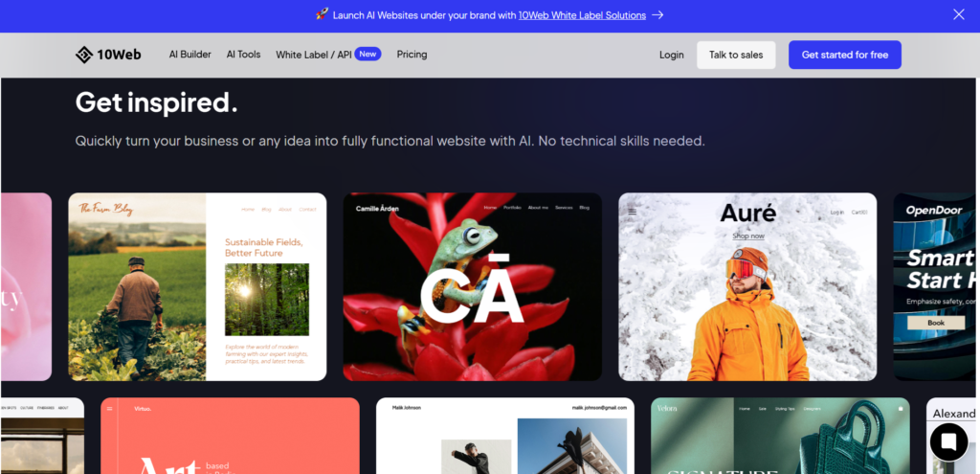
Task: Click the New badge
Action: (367, 54)
